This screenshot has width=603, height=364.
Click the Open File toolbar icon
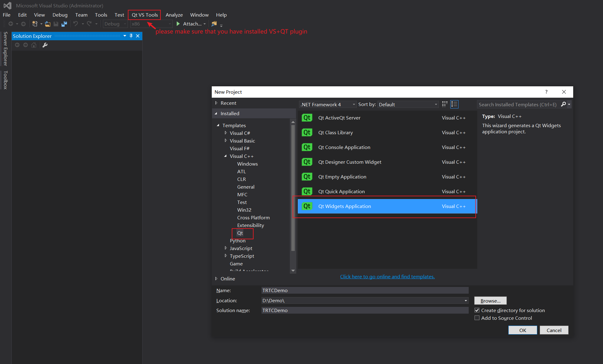coord(48,24)
